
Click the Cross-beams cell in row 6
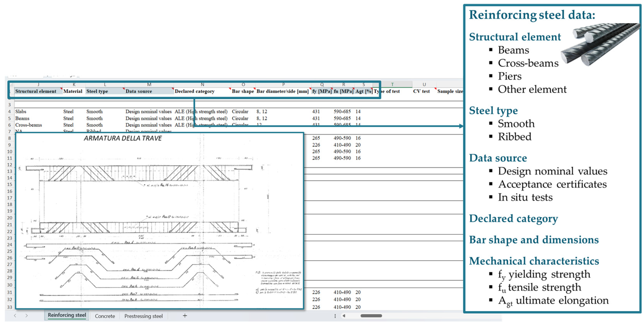pyautogui.click(x=29, y=125)
